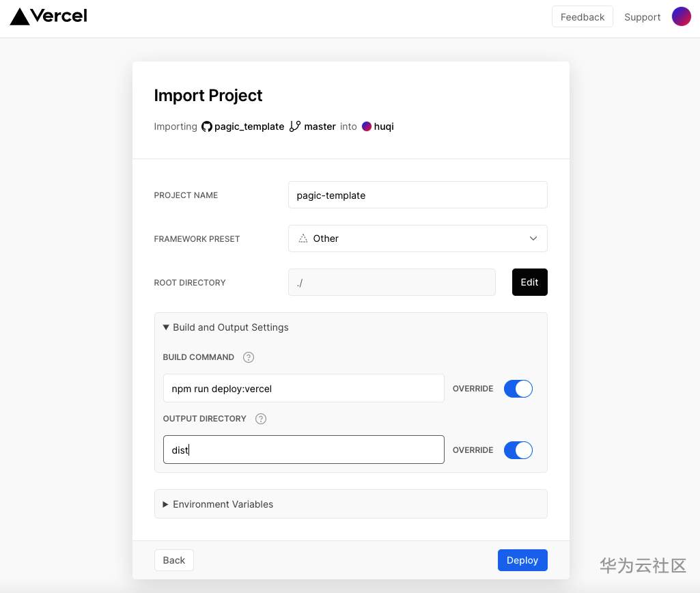This screenshot has width=700, height=593.
Task: Open the user avatar menu
Action: tap(681, 17)
